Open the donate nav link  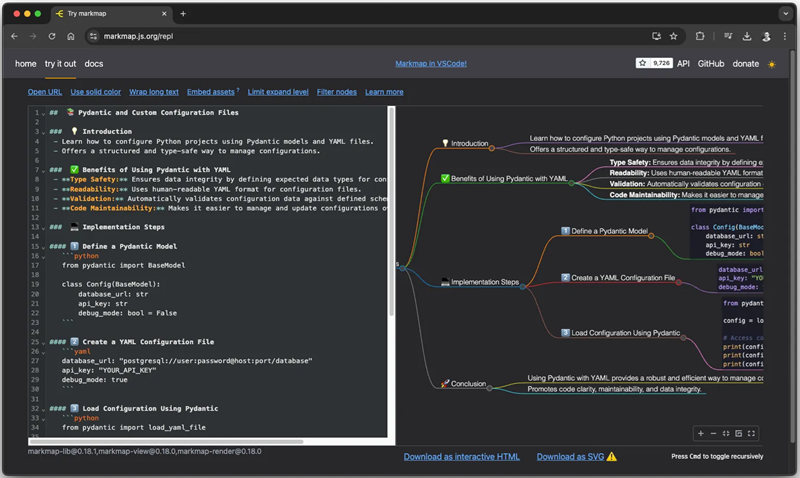[745, 64]
